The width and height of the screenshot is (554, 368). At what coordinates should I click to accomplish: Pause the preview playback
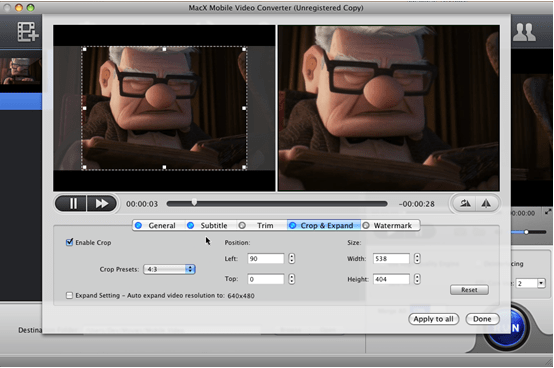tap(71, 203)
